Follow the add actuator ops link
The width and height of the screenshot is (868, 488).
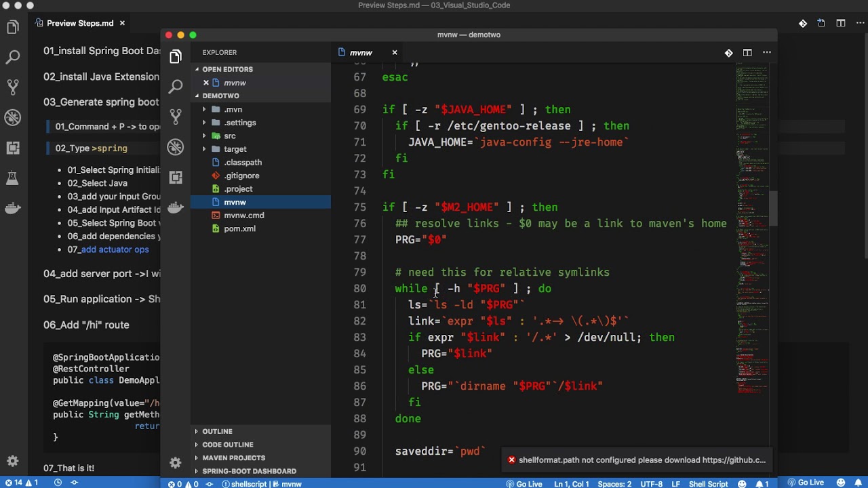coord(115,249)
